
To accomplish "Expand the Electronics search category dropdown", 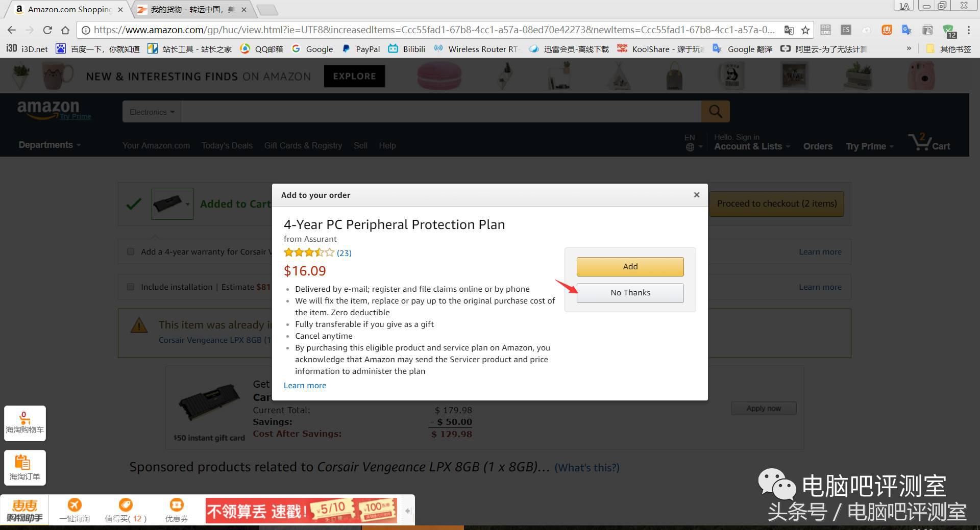I will (x=152, y=112).
